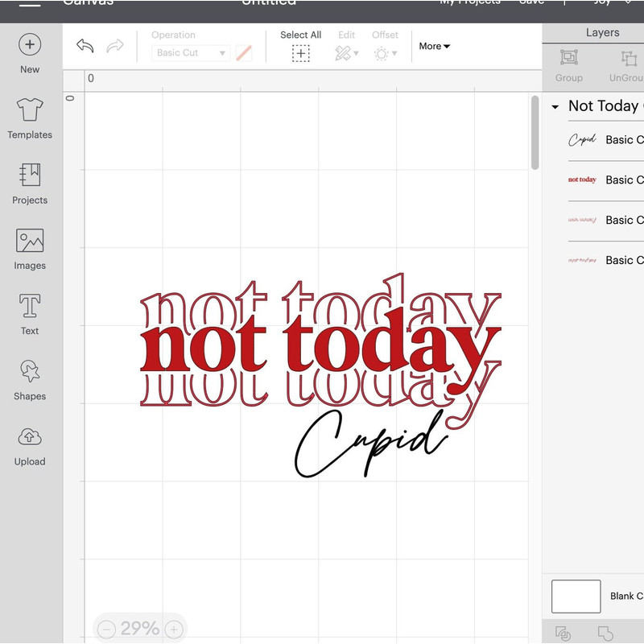The image size is (644, 644).
Task: Click the Blank Canvas white swatch
Action: click(x=576, y=597)
